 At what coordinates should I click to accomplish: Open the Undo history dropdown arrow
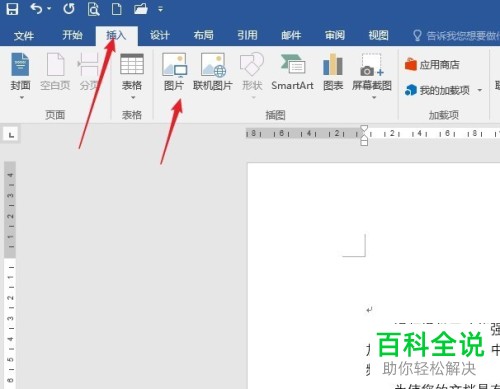coord(49,9)
